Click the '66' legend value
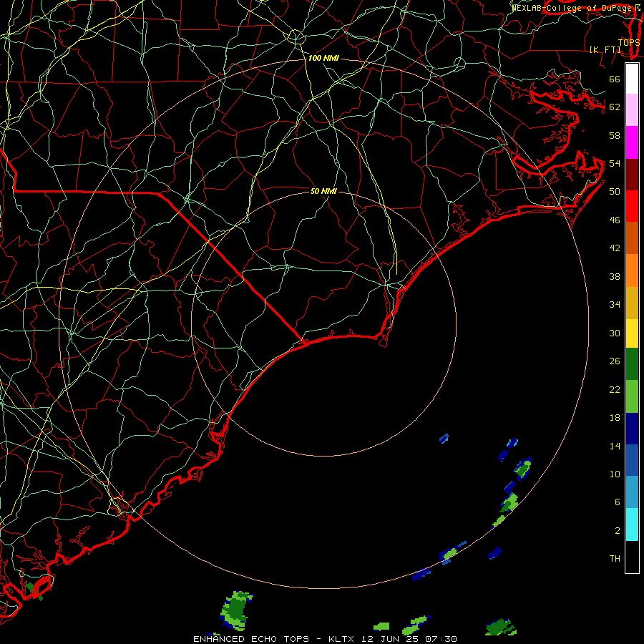644x644 pixels. click(x=615, y=79)
